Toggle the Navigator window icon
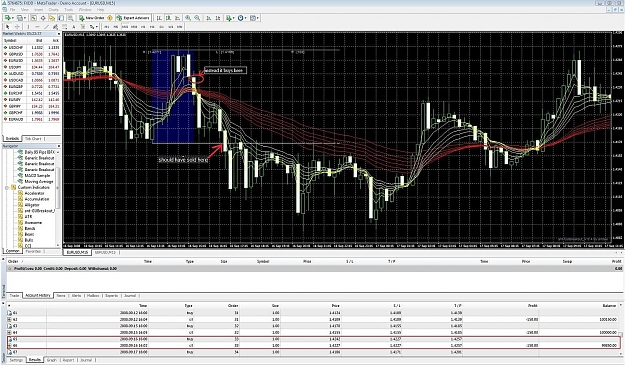625x365 pixels. click(52, 18)
